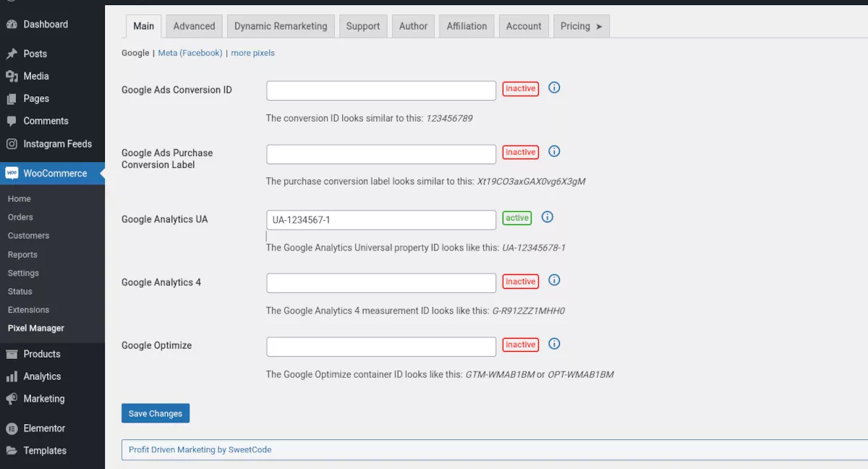The image size is (868, 469).
Task: Click the WooCommerce menu label
Action: 55,173
